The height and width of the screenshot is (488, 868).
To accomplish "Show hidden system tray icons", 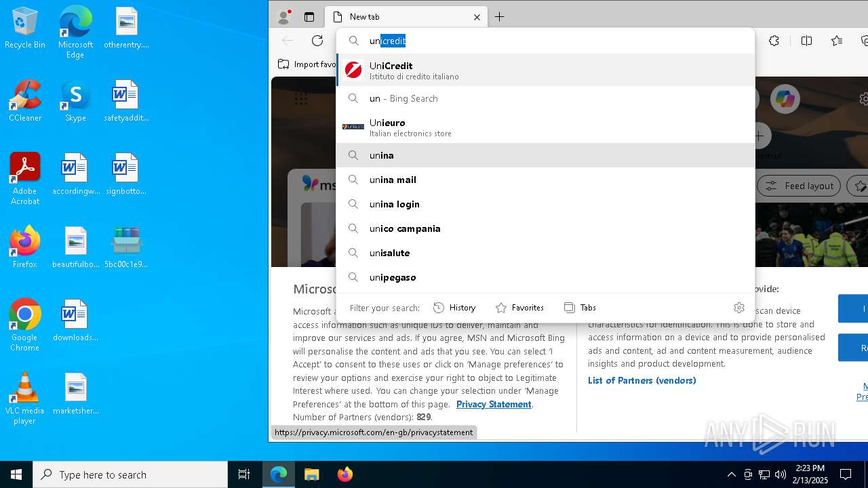I will tap(731, 474).
